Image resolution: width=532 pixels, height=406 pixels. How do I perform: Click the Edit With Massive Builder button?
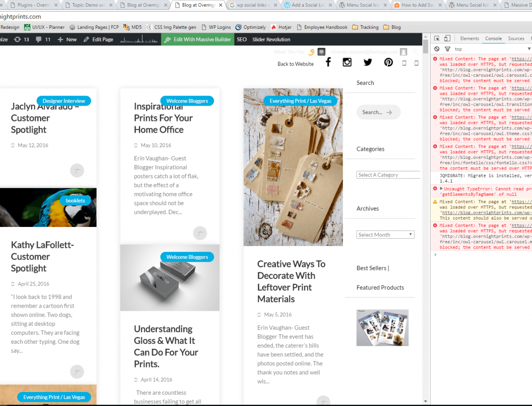(x=197, y=39)
